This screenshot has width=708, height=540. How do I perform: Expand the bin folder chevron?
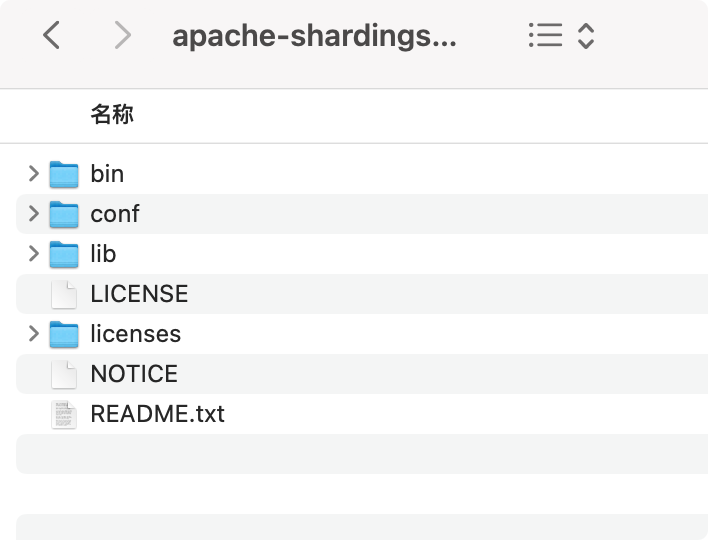pos(34,174)
